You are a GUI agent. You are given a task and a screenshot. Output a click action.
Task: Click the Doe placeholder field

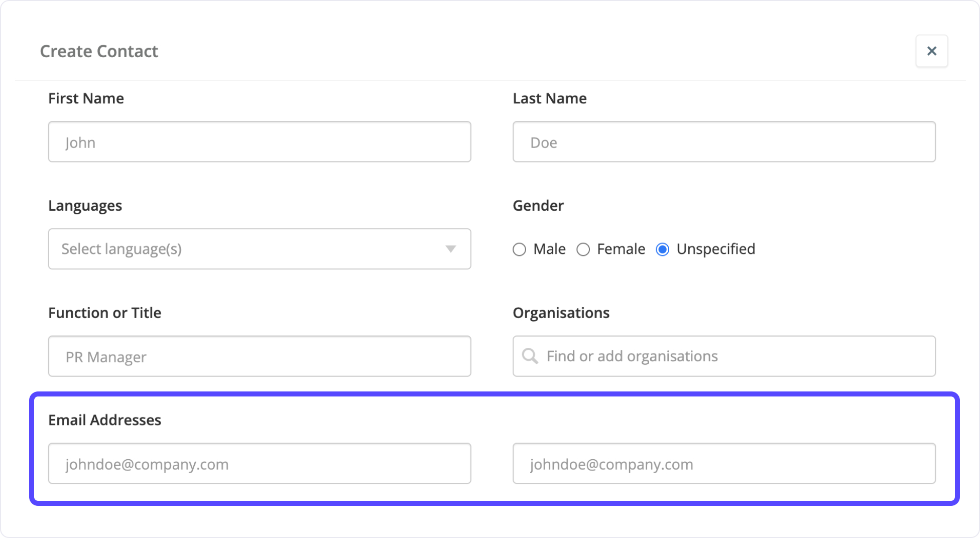pos(724,142)
